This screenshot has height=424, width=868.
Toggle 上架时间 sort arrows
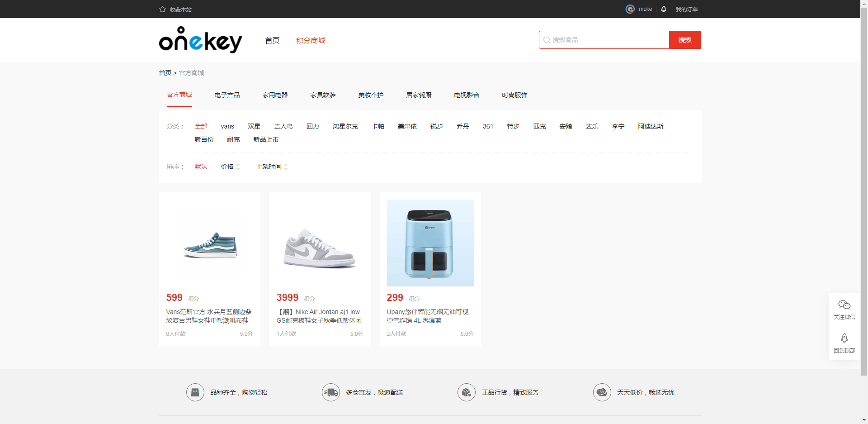pyautogui.click(x=286, y=167)
